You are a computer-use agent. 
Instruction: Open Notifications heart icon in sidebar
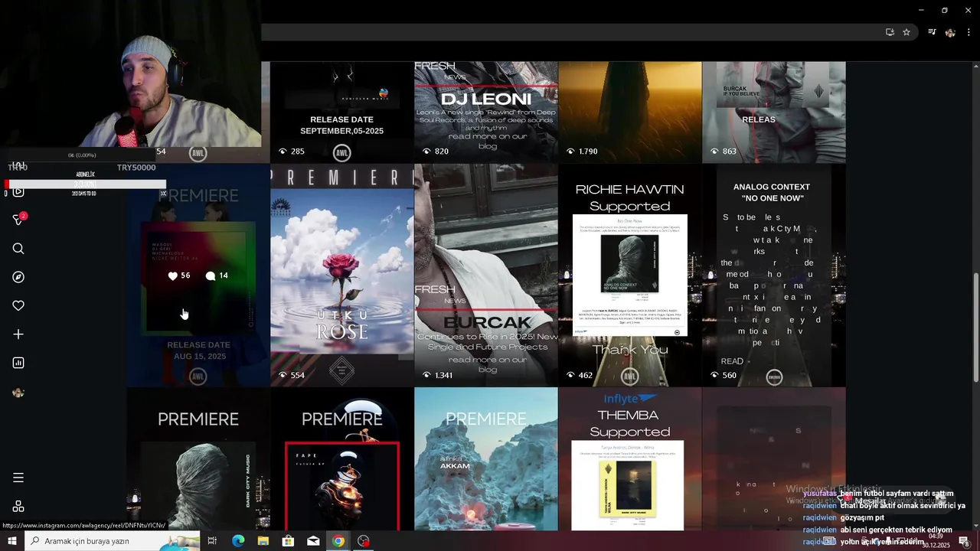coord(18,305)
